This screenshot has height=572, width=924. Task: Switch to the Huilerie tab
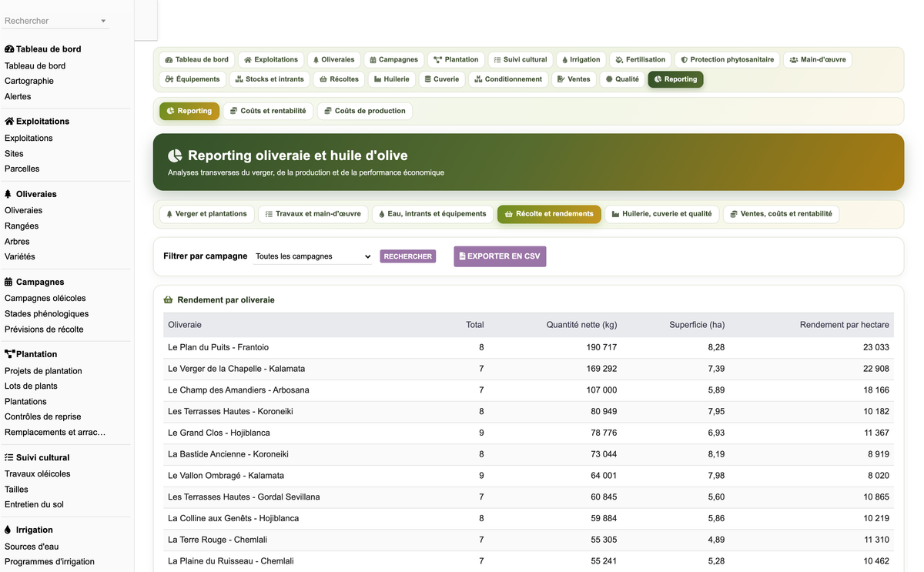tap(392, 79)
